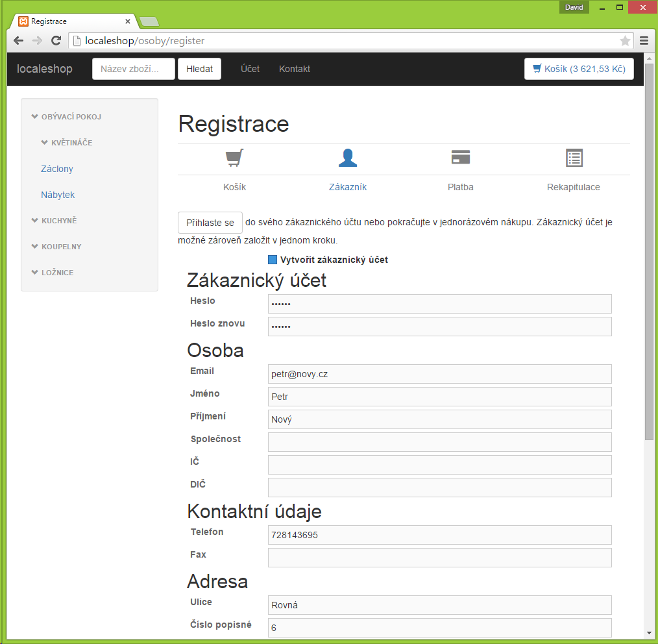Image resolution: width=658 pixels, height=644 pixels.
Task: Click the Číslo popisné field
Action: [440, 628]
